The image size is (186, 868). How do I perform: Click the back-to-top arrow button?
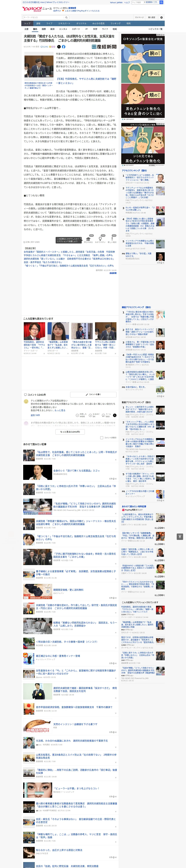(x=180, y=536)
